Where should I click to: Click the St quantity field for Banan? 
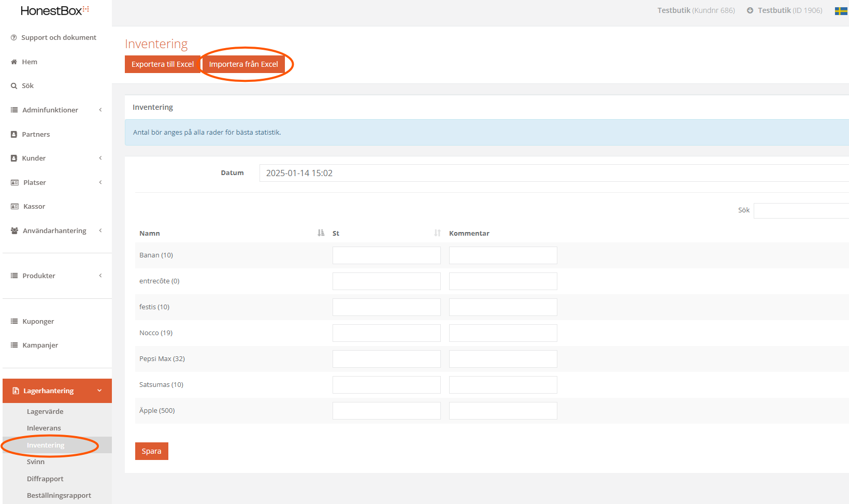pyautogui.click(x=386, y=255)
